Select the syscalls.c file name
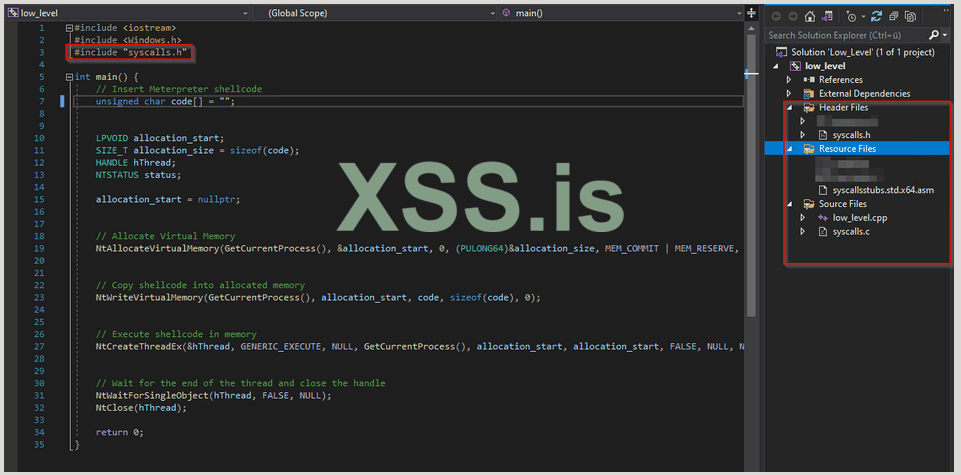Image resolution: width=961 pixels, height=475 pixels. (850, 232)
